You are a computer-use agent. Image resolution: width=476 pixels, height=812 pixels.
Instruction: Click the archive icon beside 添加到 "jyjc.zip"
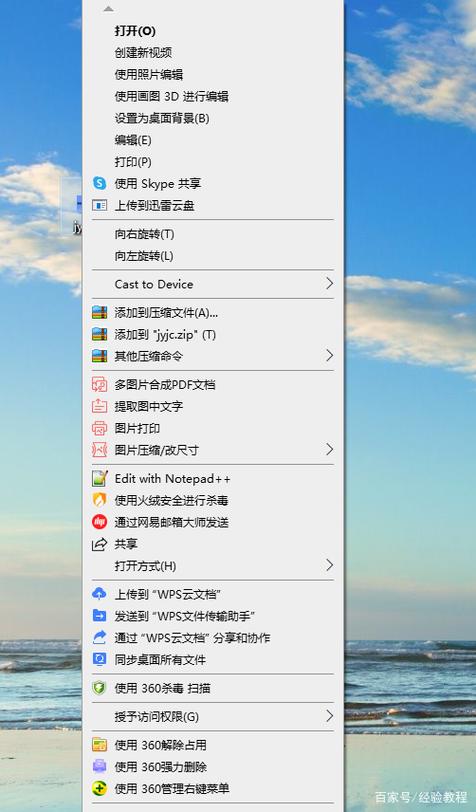pyautogui.click(x=99, y=334)
